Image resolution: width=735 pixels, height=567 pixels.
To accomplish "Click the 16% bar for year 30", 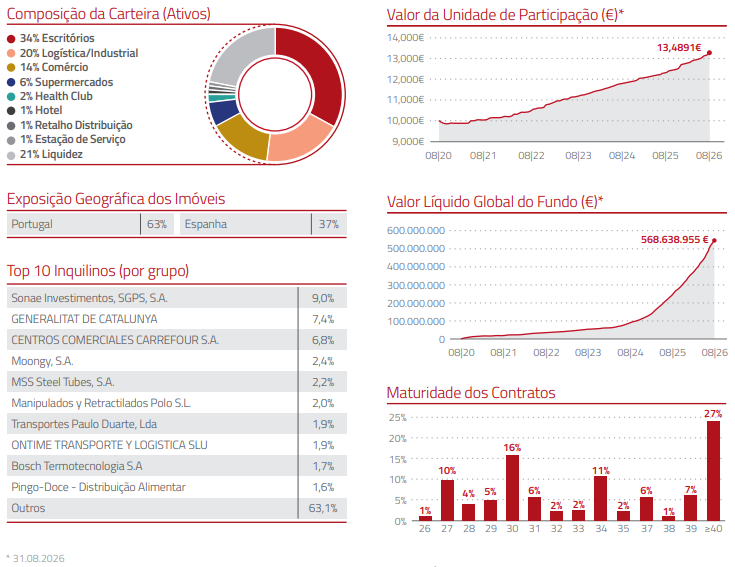I will [x=512, y=488].
